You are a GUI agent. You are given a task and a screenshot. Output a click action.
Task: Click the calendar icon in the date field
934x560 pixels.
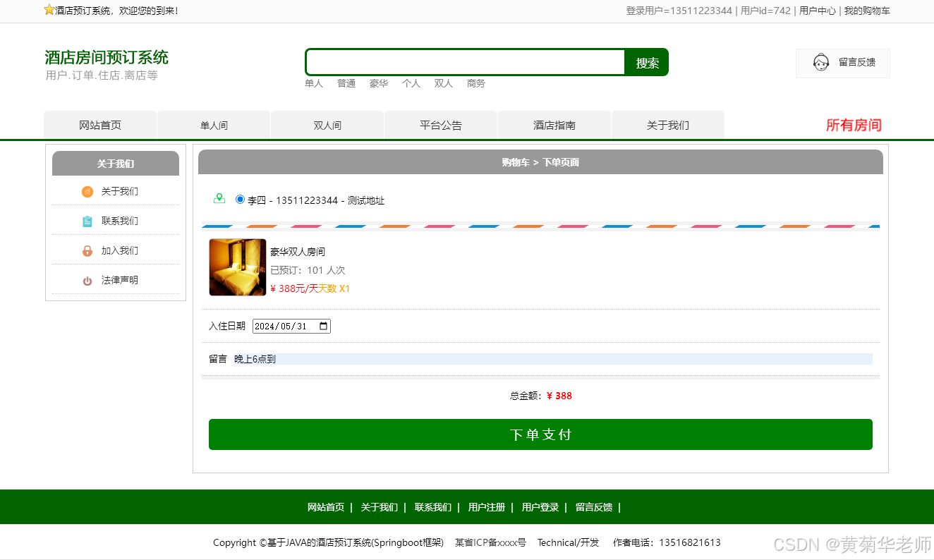[x=322, y=326]
